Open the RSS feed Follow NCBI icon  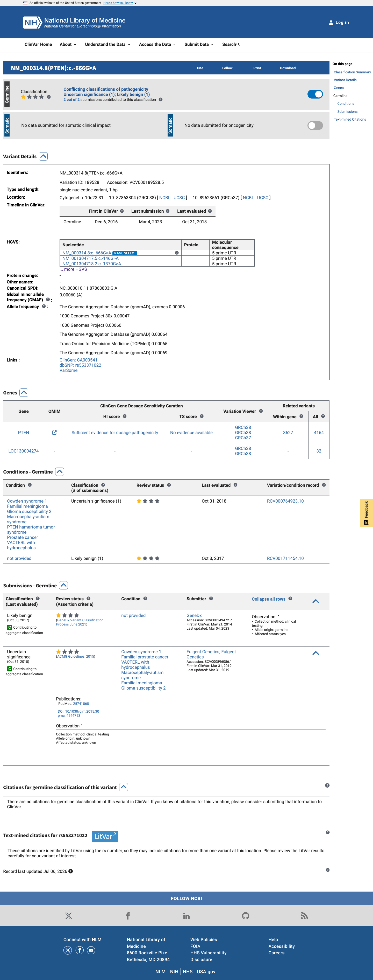click(304, 916)
